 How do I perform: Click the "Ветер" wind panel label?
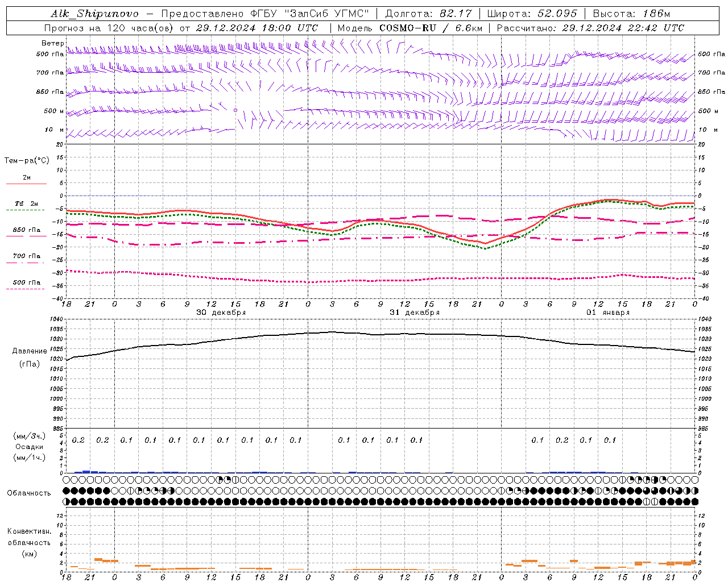[52, 43]
